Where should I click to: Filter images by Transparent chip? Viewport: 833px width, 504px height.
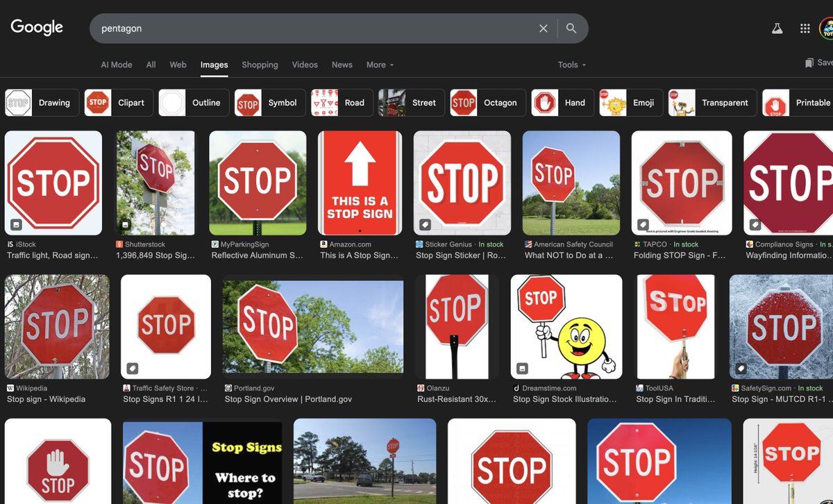click(713, 103)
